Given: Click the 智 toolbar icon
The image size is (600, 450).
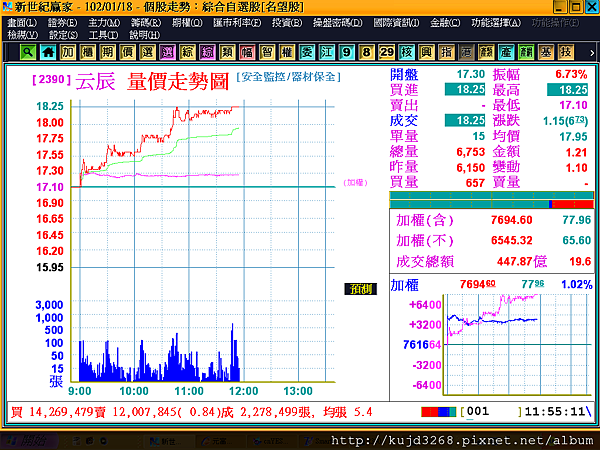Looking at the screenshot, I should click(x=267, y=52).
